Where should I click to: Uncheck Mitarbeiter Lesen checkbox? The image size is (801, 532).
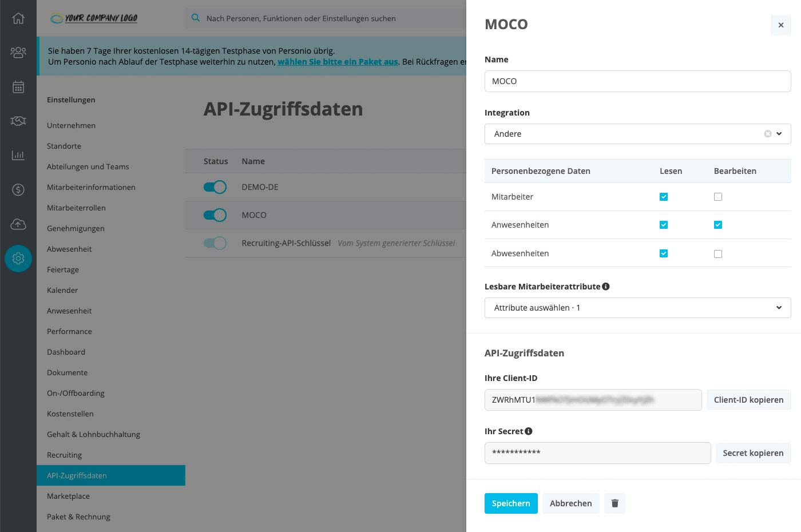tap(664, 197)
